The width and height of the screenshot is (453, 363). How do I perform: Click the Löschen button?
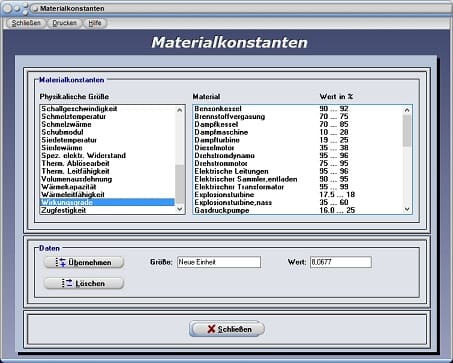(x=84, y=283)
